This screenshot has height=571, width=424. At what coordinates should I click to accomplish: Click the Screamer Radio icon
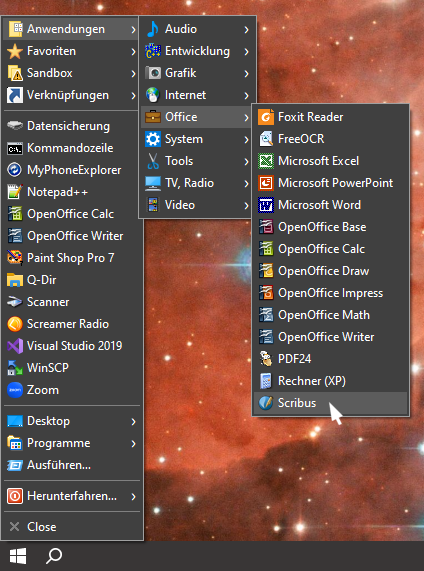(15, 324)
